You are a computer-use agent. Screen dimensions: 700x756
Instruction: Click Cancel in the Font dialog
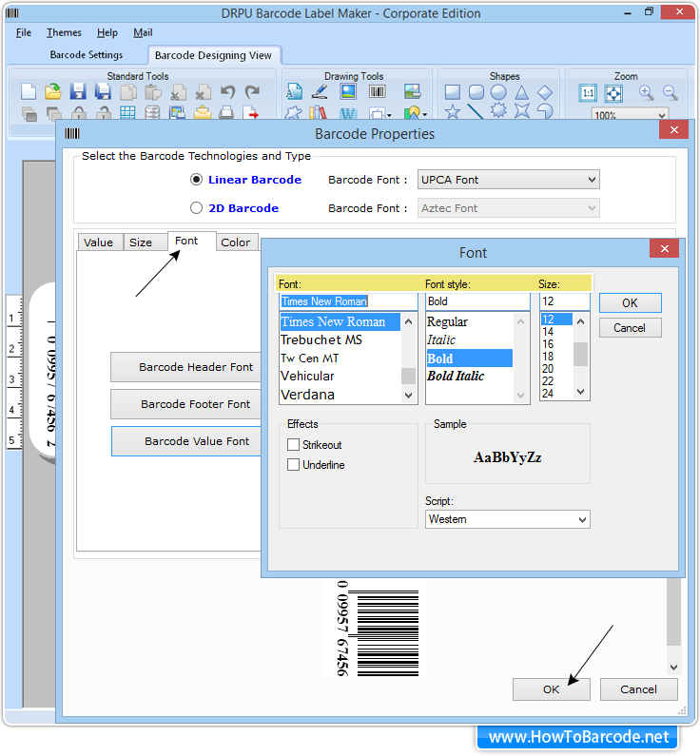[x=631, y=328]
